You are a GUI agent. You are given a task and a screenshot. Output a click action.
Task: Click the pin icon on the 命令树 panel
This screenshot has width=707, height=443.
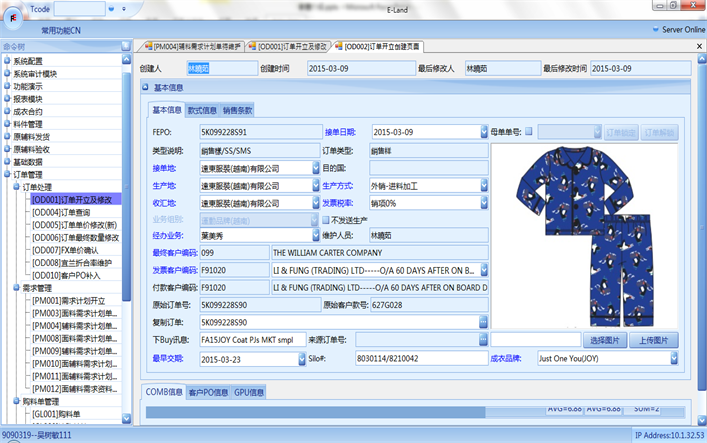tap(124, 46)
